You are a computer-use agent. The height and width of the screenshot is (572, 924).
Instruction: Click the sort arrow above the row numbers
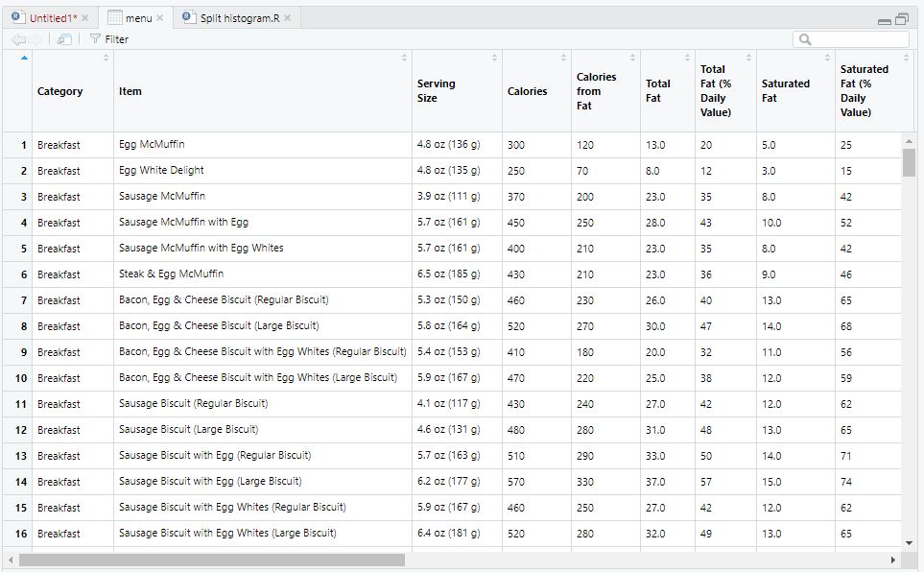coord(24,59)
